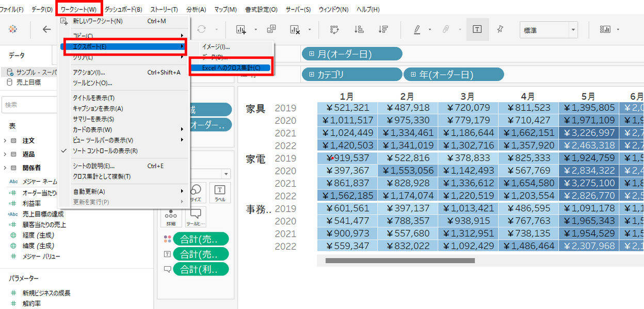The height and width of the screenshot is (309, 644).
Task: Click the Size (サイズ) marks card button
Action: click(x=196, y=193)
